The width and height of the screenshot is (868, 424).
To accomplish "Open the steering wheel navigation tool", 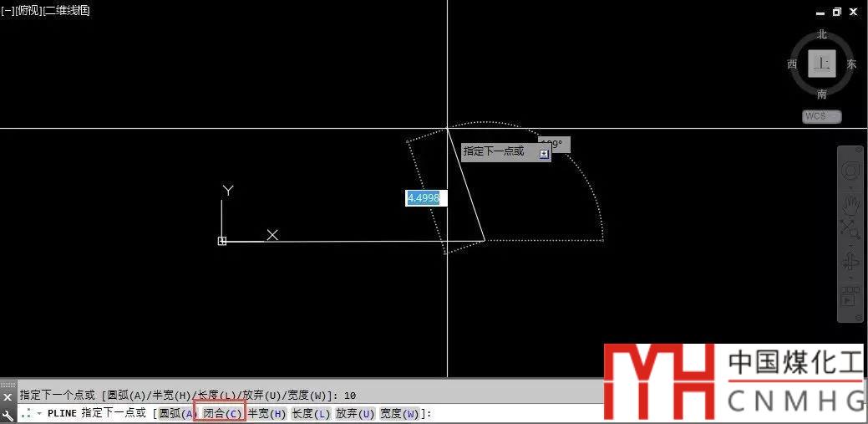I will pyautogui.click(x=850, y=171).
